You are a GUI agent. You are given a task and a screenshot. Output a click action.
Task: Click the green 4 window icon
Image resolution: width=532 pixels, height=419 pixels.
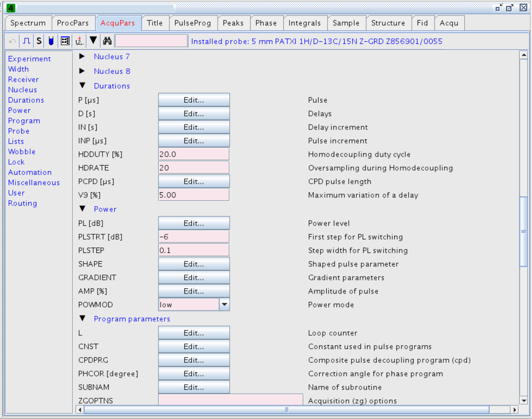(x=12, y=8)
